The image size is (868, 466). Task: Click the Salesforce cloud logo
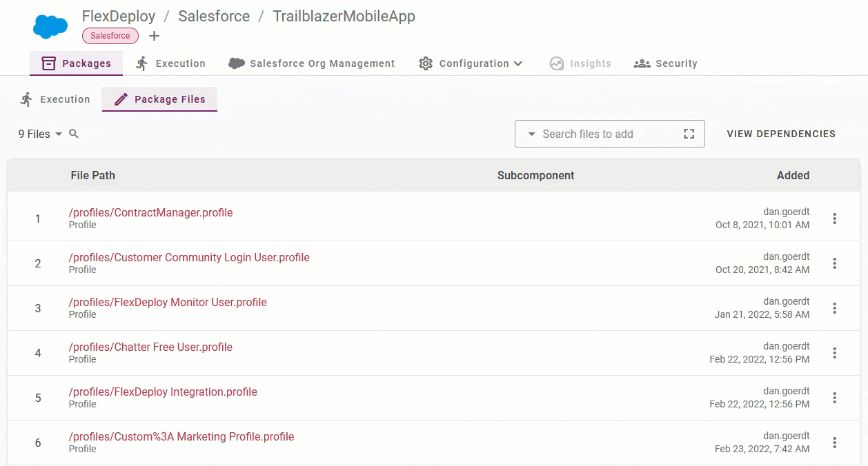pos(50,26)
